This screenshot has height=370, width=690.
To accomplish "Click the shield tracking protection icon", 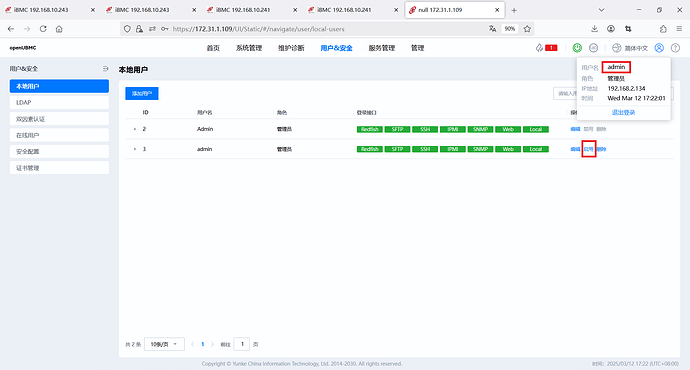I will pyautogui.click(x=127, y=29).
